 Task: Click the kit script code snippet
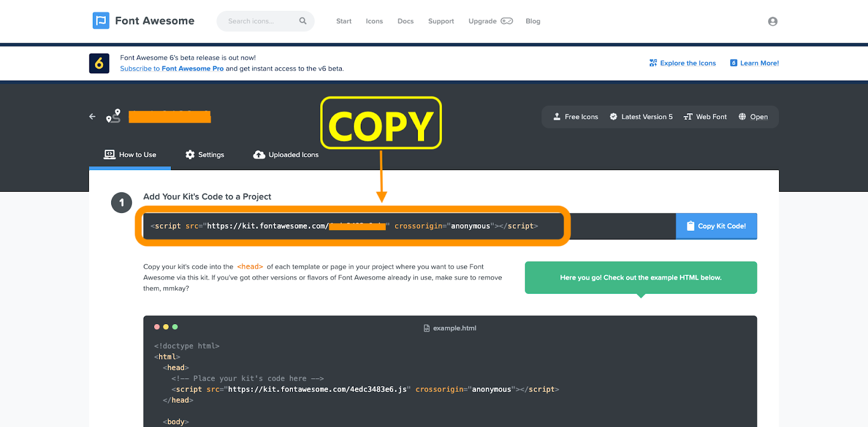(344, 226)
